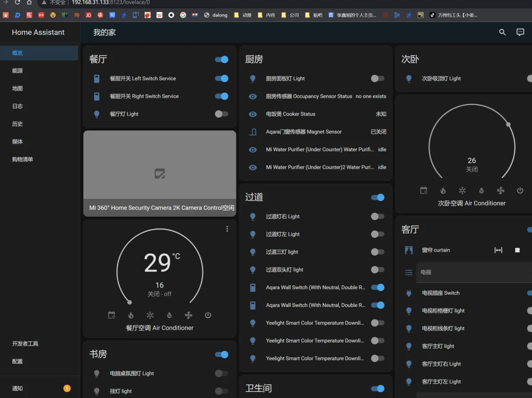Toggle the 过道 group header switch
This screenshot has height=398, width=532.
377,197
